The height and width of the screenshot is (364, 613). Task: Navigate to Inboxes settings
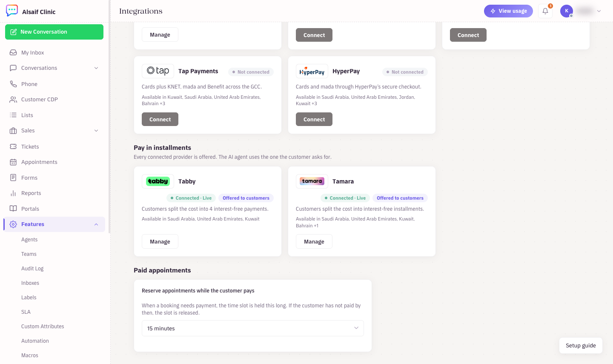point(30,283)
